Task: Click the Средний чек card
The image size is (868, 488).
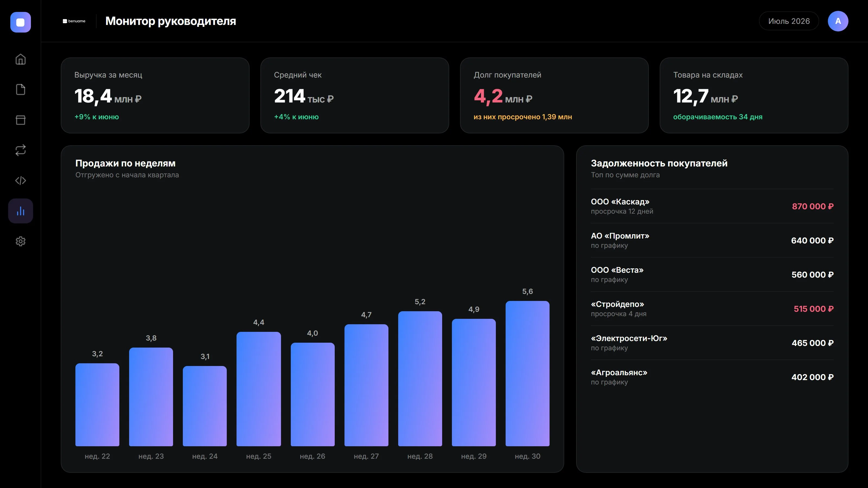Action: point(355,95)
